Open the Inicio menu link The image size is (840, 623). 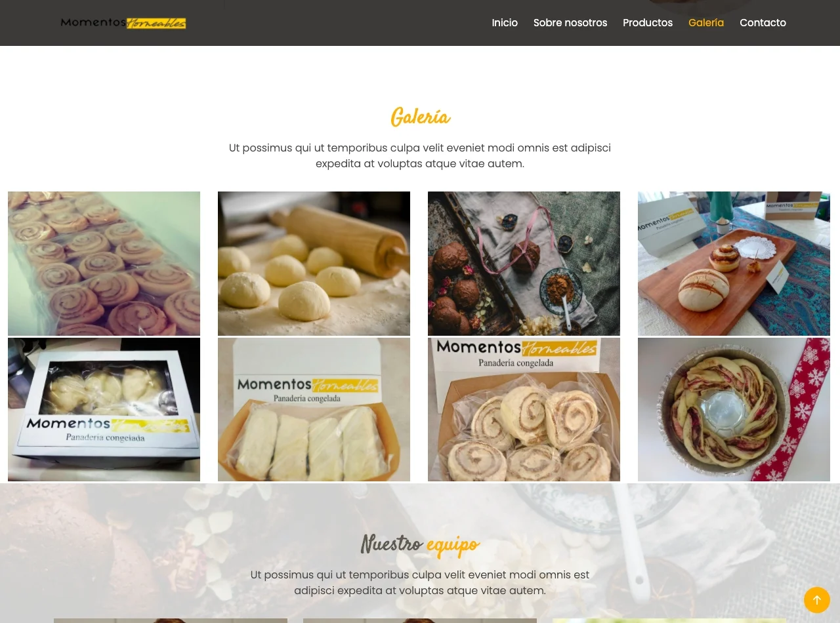tap(505, 23)
